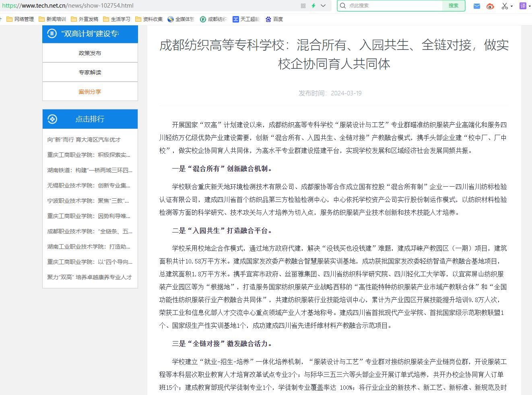This screenshot has height=395, width=532.
Task: Click the green lightning speed-mode icon
Action: (x=313, y=6)
